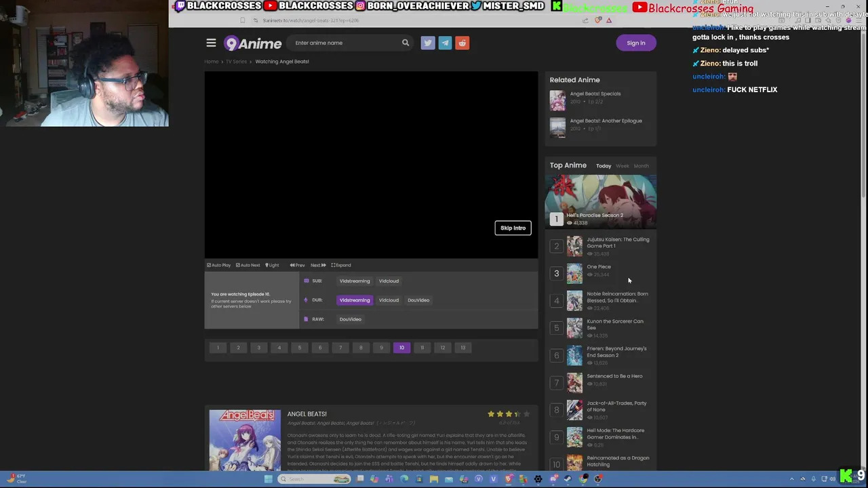
Task: Open Angel Beats! Specials related anime
Action: tap(595, 94)
